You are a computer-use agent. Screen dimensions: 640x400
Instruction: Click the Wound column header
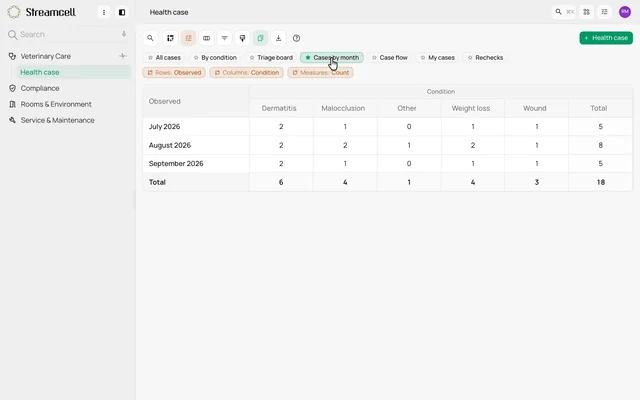point(535,108)
